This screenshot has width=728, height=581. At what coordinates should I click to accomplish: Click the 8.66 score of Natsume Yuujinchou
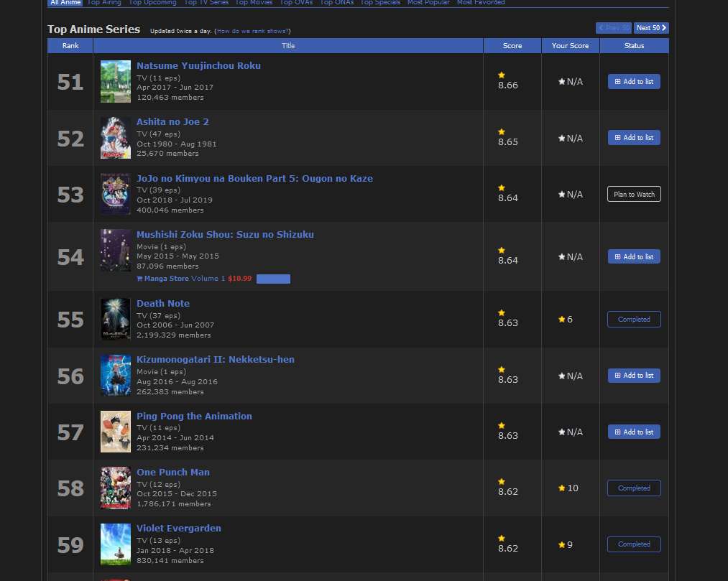(x=508, y=85)
